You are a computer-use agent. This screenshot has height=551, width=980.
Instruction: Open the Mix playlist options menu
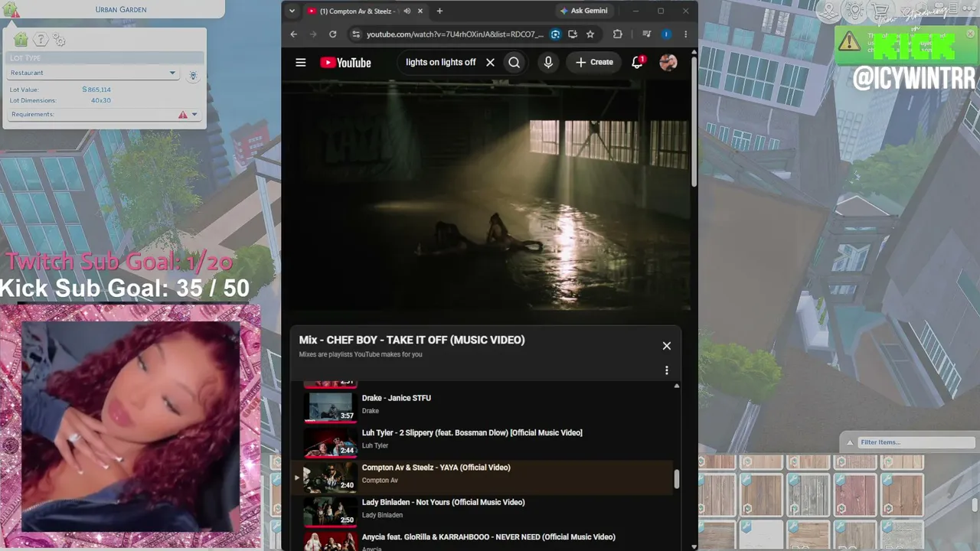[667, 370]
